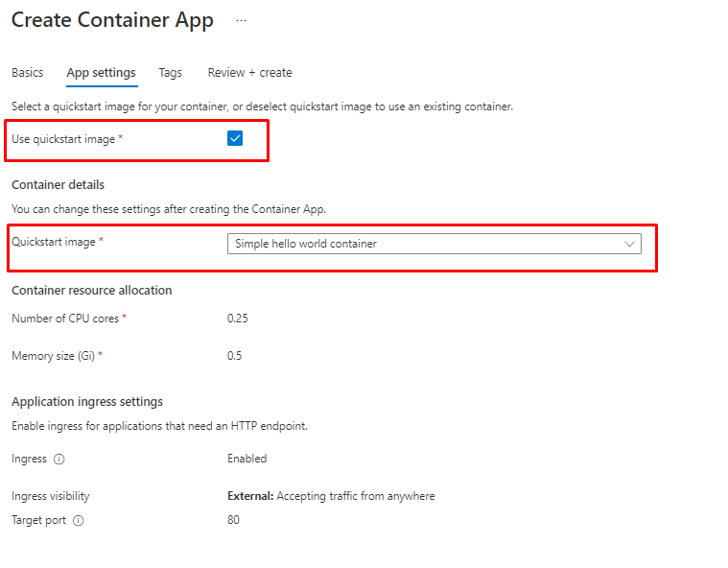The width and height of the screenshot is (728, 568).
Task: Go to the Tags tab
Action: click(170, 73)
